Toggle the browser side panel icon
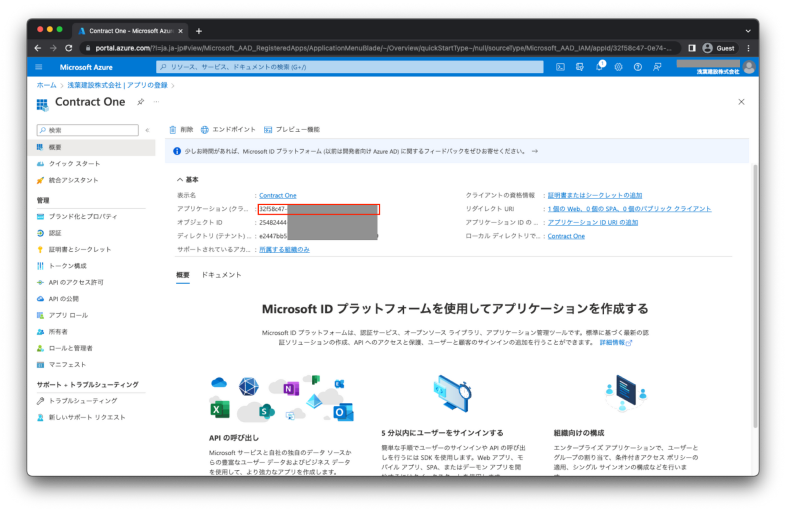Image resolution: width=786 pixels, height=512 pixels. (x=692, y=48)
